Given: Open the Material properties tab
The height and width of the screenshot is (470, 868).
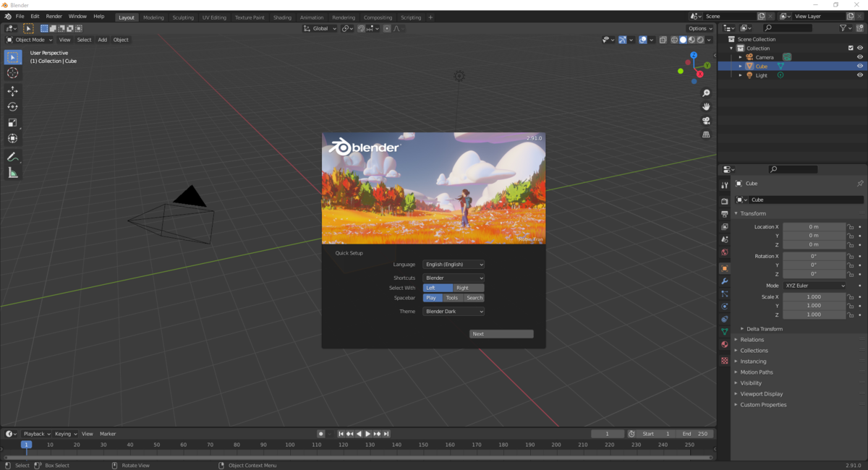Looking at the screenshot, I should (724, 345).
